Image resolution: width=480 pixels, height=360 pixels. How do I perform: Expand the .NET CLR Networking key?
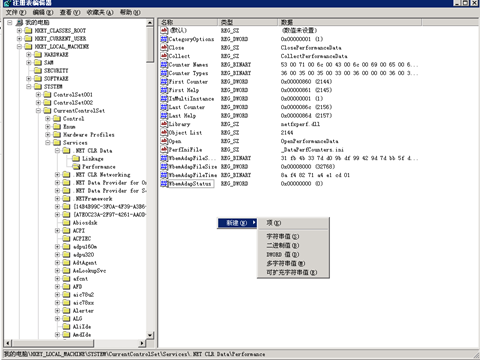tap(57, 174)
